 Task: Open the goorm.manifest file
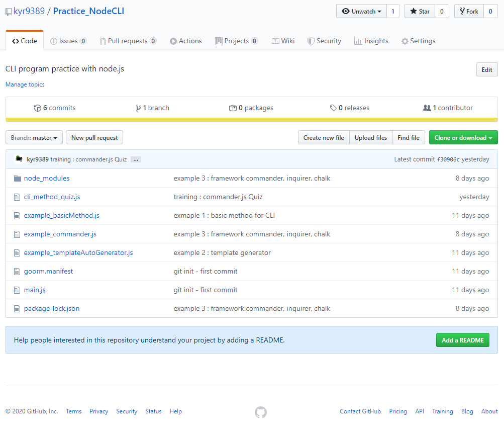(49, 272)
